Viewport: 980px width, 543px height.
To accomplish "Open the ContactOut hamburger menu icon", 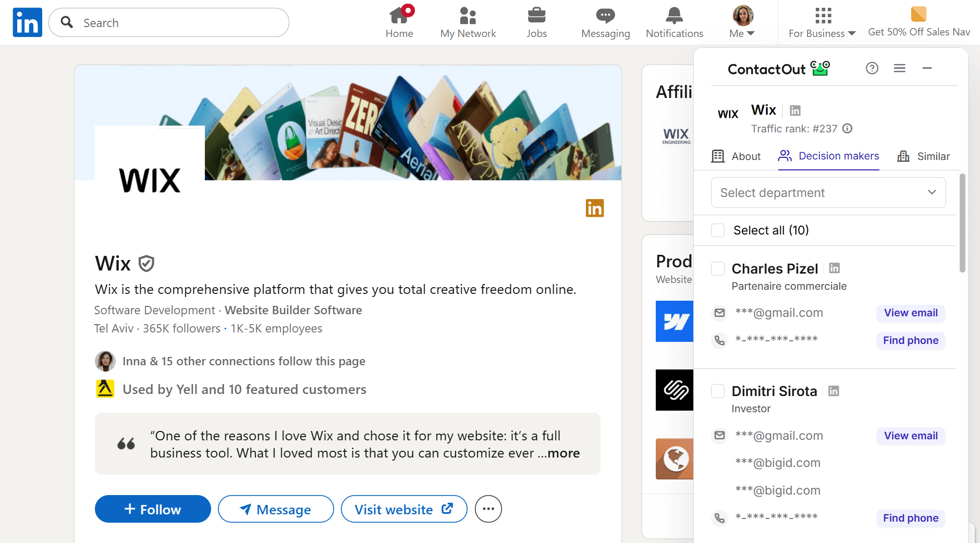I will pyautogui.click(x=900, y=68).
